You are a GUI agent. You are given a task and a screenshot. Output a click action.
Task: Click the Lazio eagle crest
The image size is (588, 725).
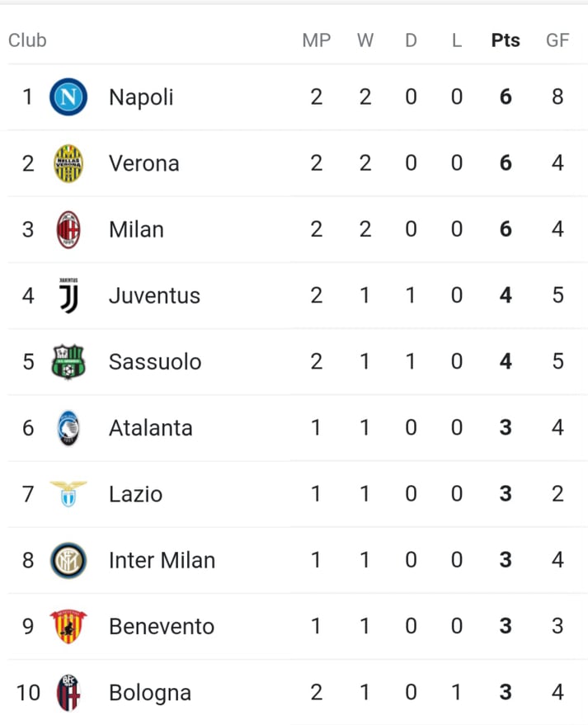68,494
